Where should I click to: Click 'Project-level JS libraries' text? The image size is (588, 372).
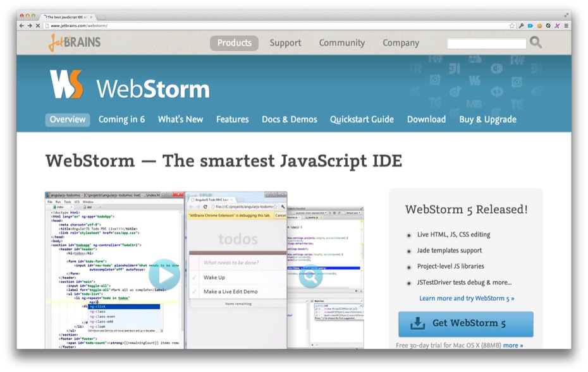tap(450, 267)
